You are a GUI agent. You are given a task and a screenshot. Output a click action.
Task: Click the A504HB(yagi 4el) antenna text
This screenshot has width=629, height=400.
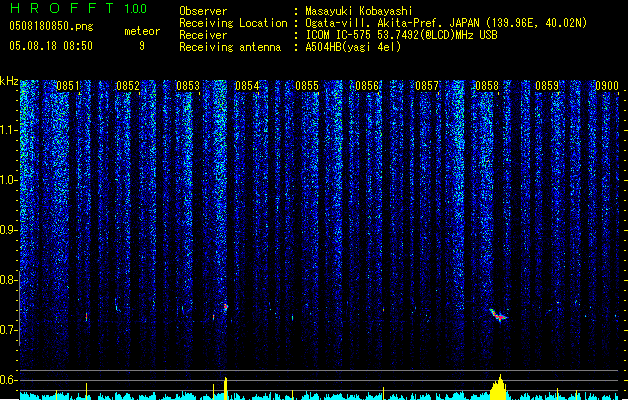(x=353, y=47)
